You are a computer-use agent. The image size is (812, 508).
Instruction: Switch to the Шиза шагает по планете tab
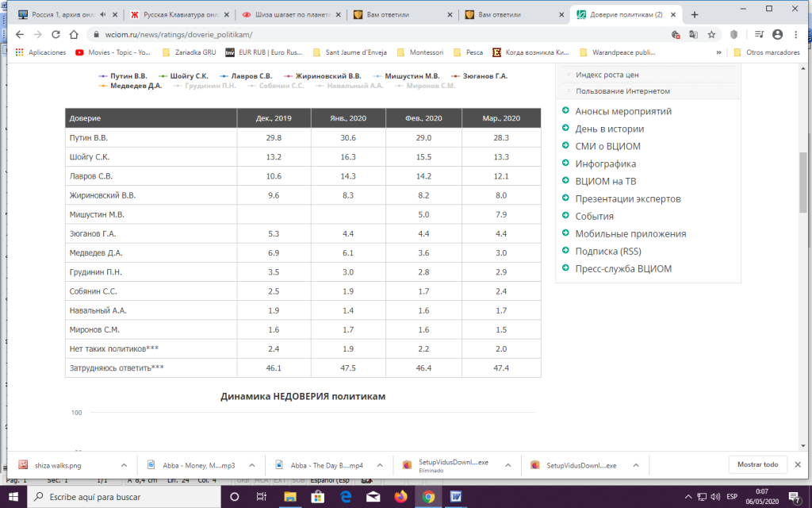(285, 14)
